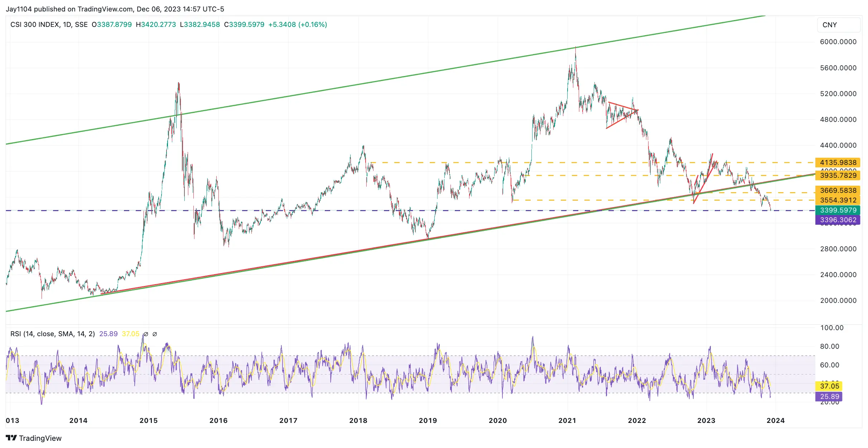Screen dimensions: 868x448
Task: Click the 3554.3912 orange price label
Action: (838, 200)
